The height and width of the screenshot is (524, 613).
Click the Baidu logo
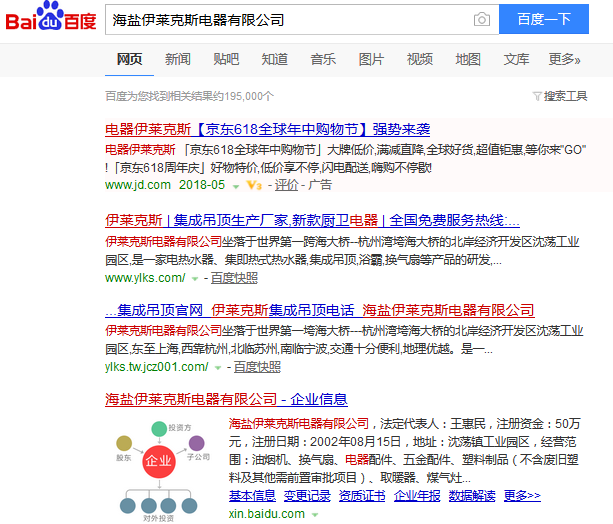(x=50, y=19)
